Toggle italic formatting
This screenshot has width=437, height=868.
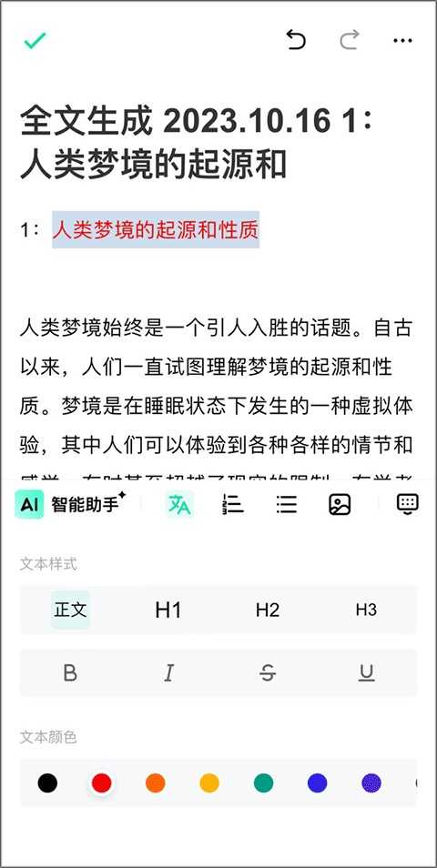(168, 673)
